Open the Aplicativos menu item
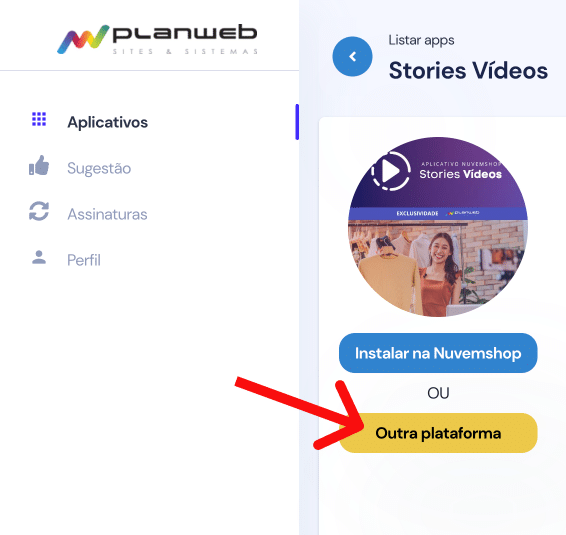The image size is (566, 535). [108, 122]
